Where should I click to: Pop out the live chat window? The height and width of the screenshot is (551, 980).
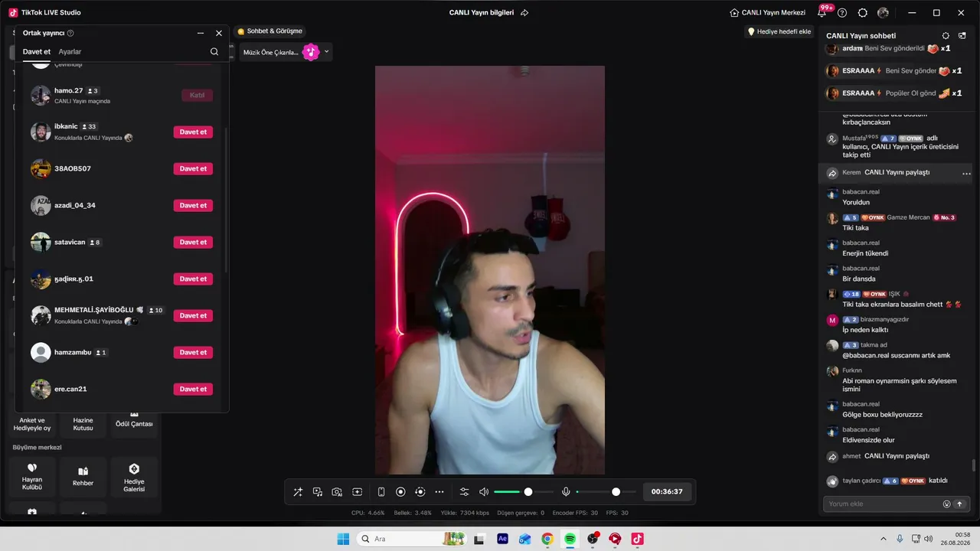(962, 36)
